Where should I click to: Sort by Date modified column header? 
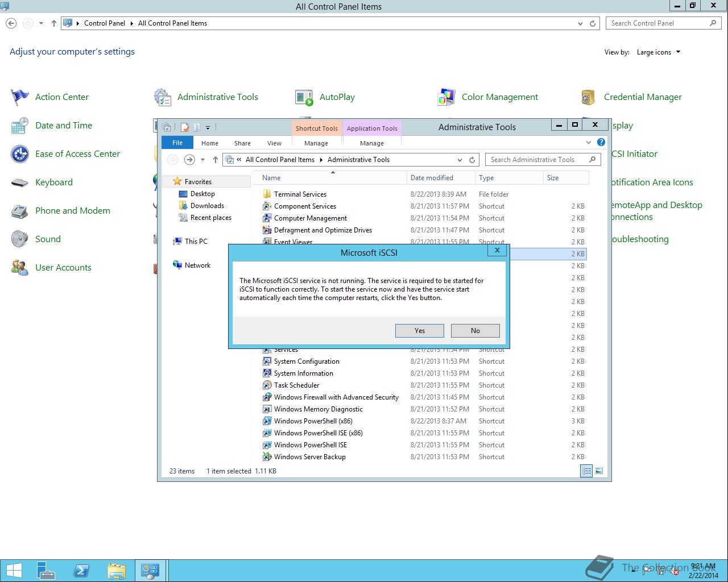click(441, 178)
